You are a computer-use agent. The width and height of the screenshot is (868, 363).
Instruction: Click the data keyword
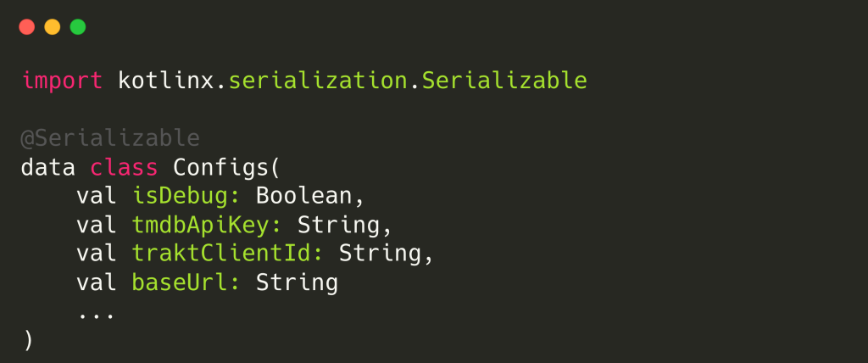pyautogui.click(x=48, y=166)
